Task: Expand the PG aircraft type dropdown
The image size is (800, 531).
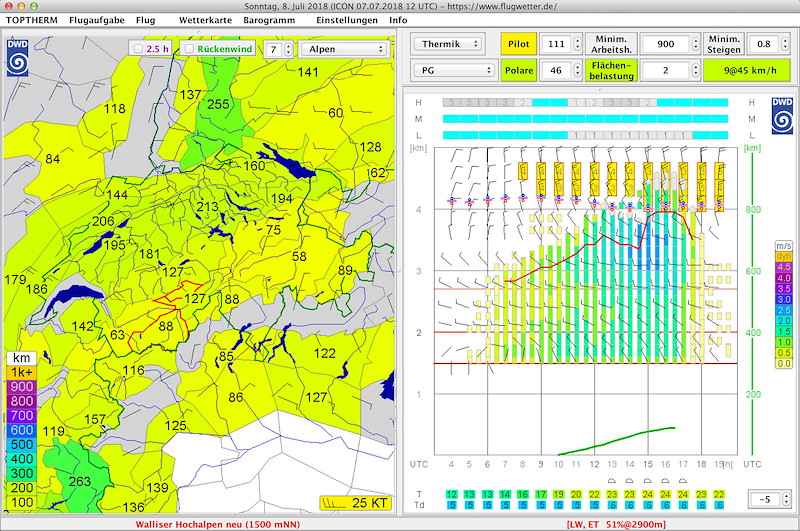Action: tap(454, 70)
